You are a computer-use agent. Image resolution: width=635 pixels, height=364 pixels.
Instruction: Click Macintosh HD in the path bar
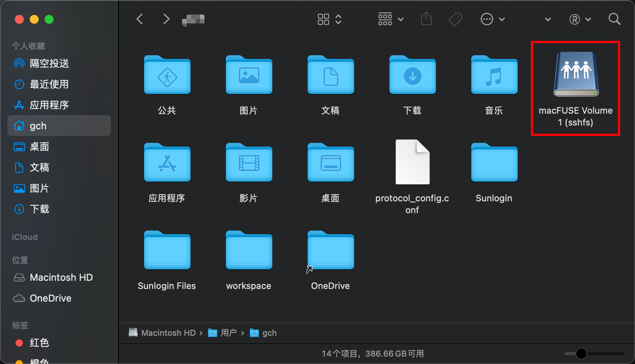pyautogui.click(x=168, y=333)
